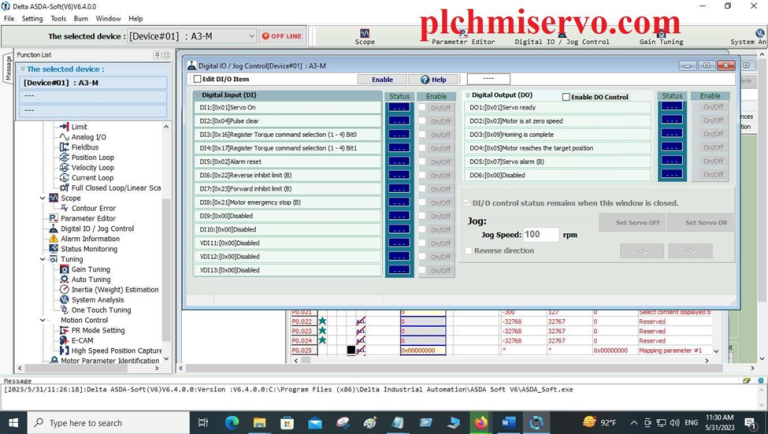Select Analog I/O tree item icon

click(x=64, y=137)
